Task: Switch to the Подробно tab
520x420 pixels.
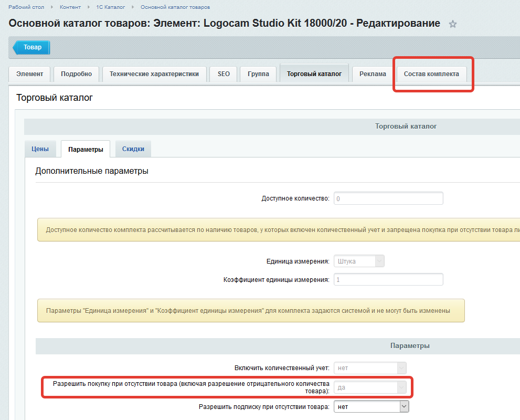Action: (76, 74)
